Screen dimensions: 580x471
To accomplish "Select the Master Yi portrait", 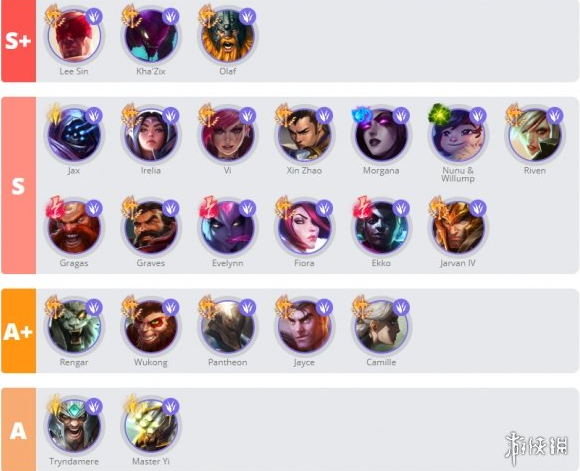I will click(151, 426).
